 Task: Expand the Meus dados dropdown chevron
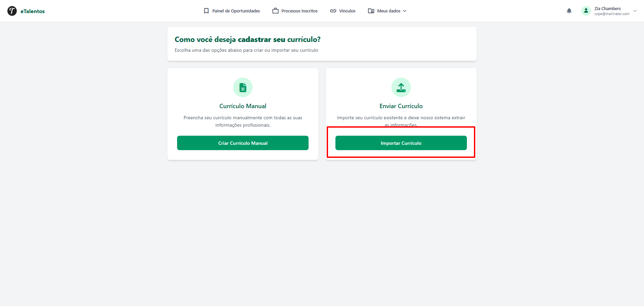click(x=405, y=11)
